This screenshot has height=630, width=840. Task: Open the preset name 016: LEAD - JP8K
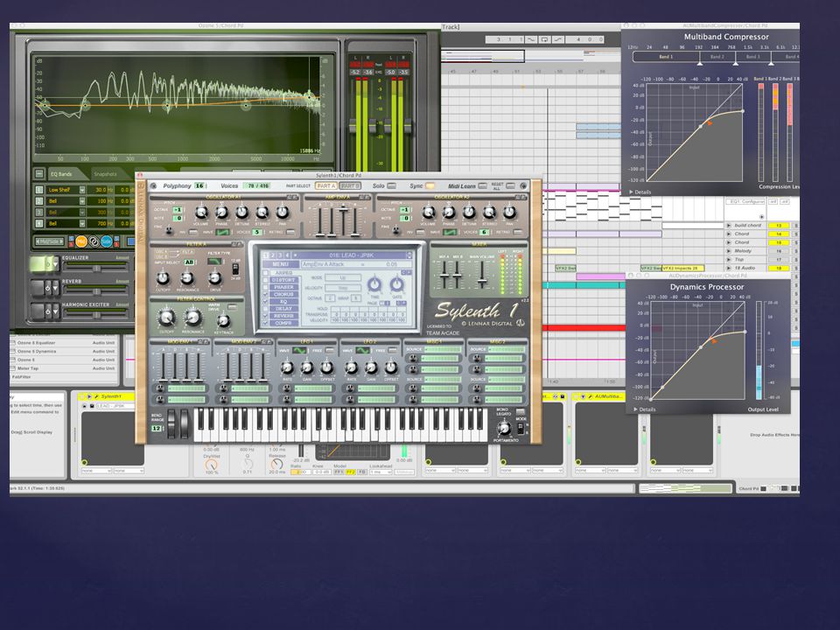coord(352,255)
